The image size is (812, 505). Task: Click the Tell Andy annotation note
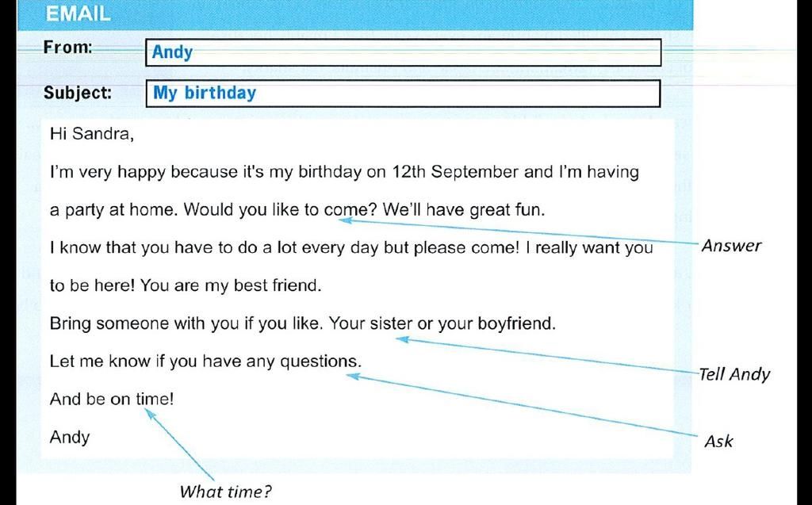[734, 374]
